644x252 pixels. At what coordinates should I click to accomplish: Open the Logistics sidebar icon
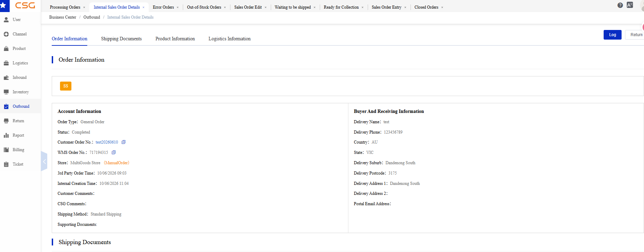6,63
